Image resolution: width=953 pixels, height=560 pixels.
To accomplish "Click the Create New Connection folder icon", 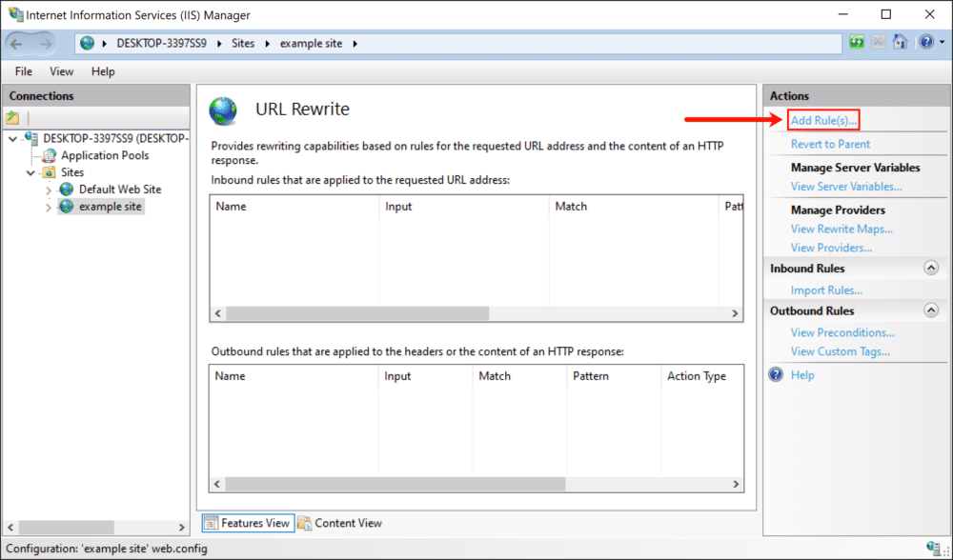I will [x=12, y=116].
